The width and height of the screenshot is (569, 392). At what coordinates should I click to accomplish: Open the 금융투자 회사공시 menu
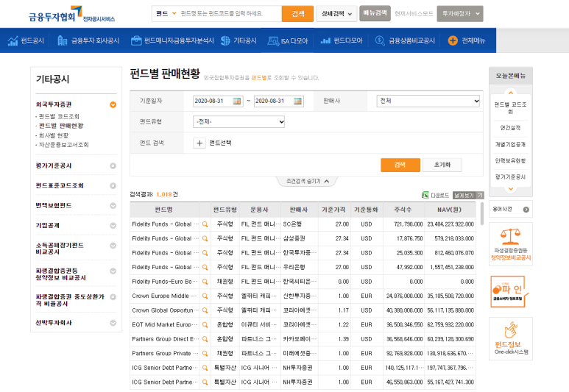tap(88, 40)
